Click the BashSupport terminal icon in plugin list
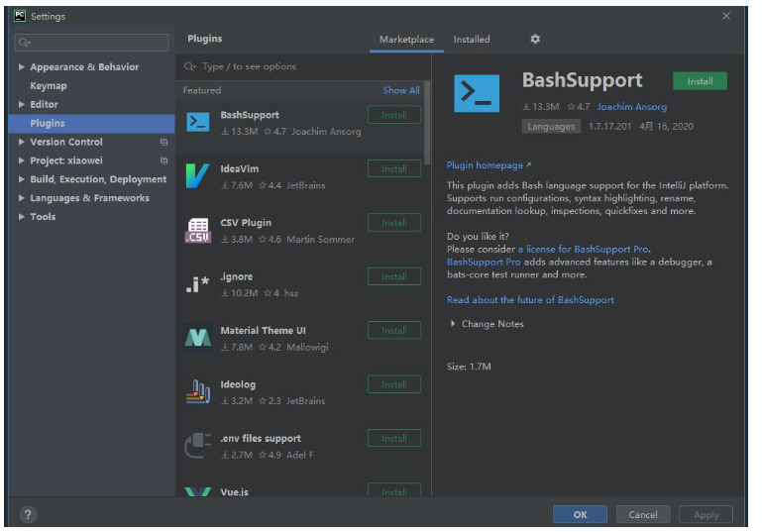This screenshot has height=532, width=762. (x=198, y=122)
